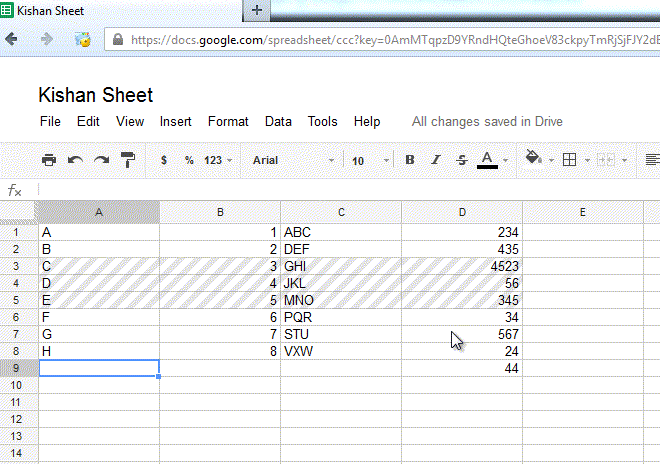
Task: Click the fx function icon
Action: click(15, 190)
